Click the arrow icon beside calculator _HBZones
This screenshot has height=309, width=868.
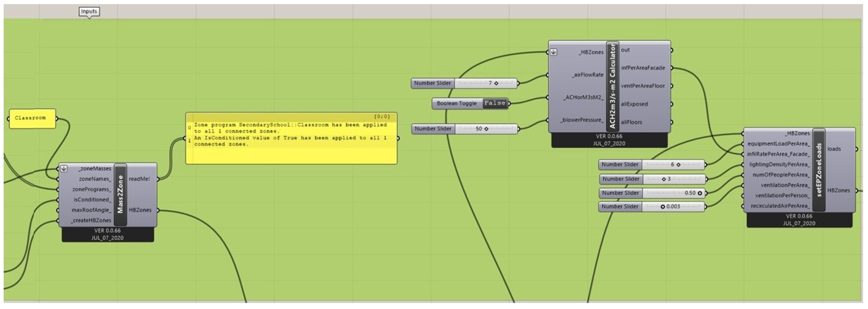click(x=553, y=52)
